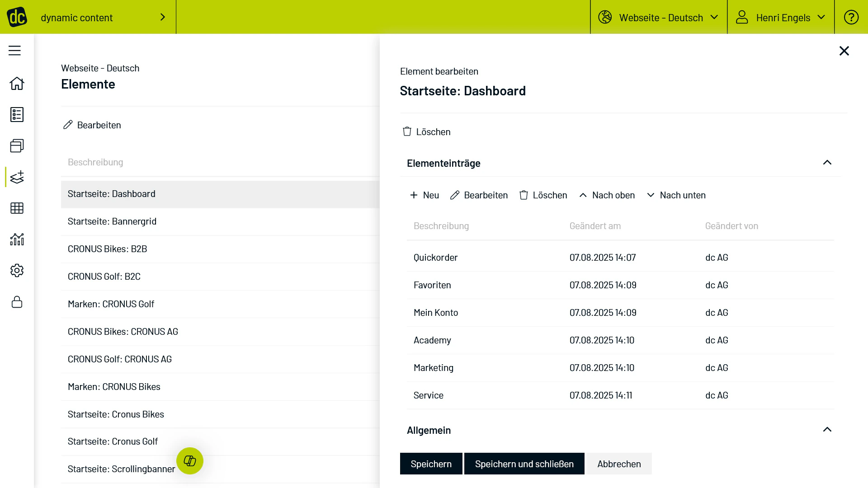Click the Nach unten down-arrow icon
Viewport: 868px width, 488px height.
coord(651,195)
